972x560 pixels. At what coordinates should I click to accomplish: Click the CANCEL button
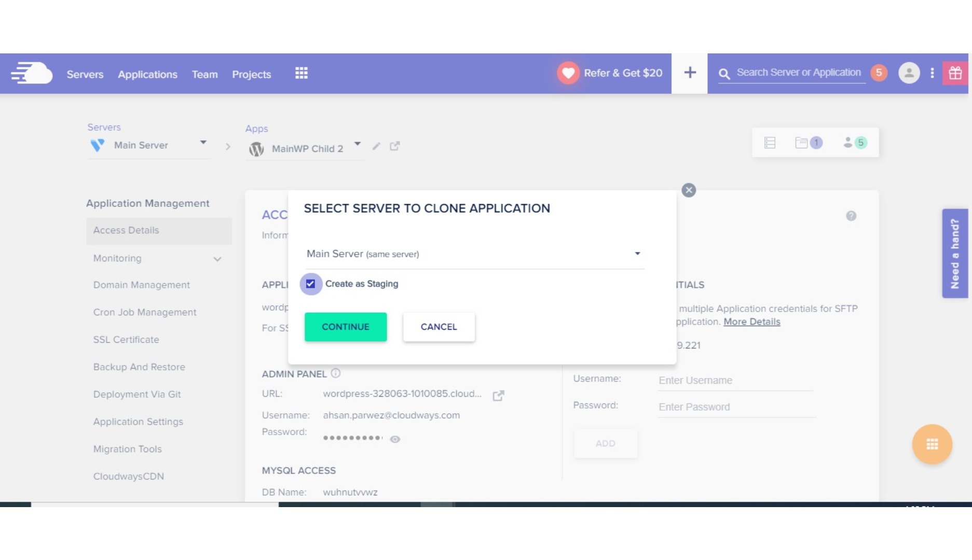pyautogui.click(x=439, y=327)
